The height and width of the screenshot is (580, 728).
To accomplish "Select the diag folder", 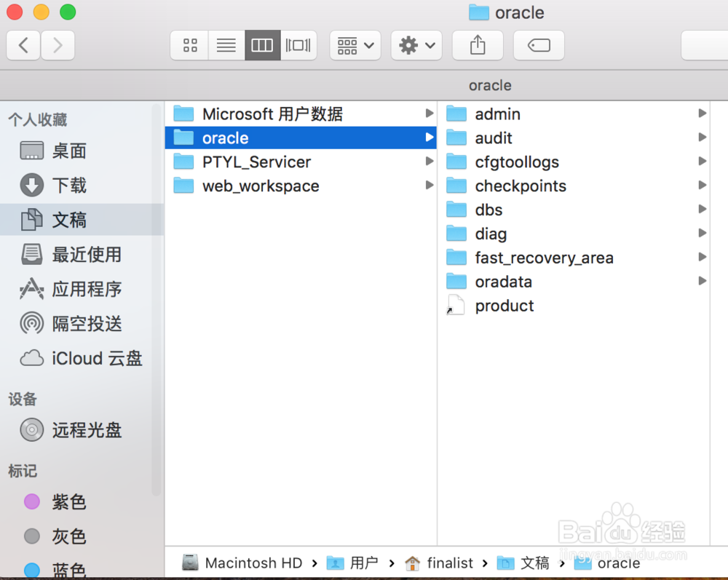I will point(574,234).
